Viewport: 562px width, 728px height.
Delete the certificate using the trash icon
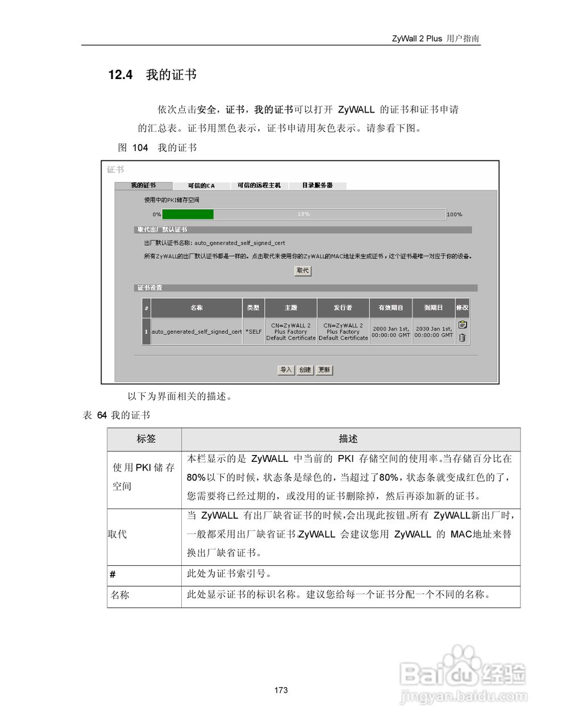pyautogui.click(x=463, y=337)
